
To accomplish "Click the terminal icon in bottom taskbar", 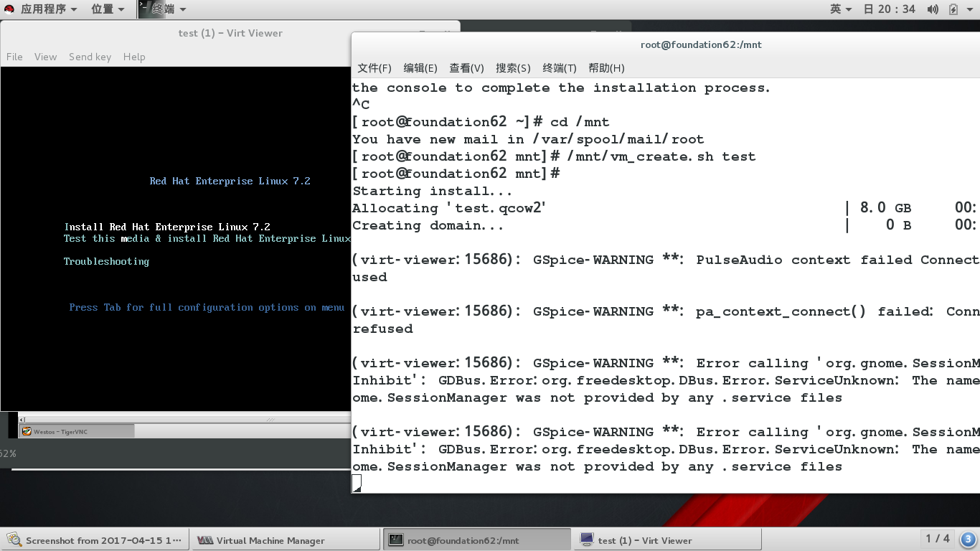I will (395, 540).
